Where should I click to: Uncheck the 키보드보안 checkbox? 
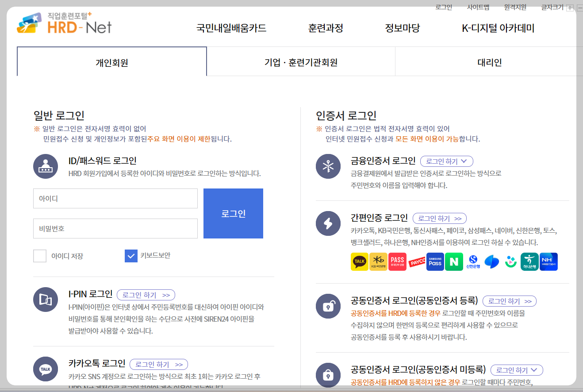tap(131, 256)
